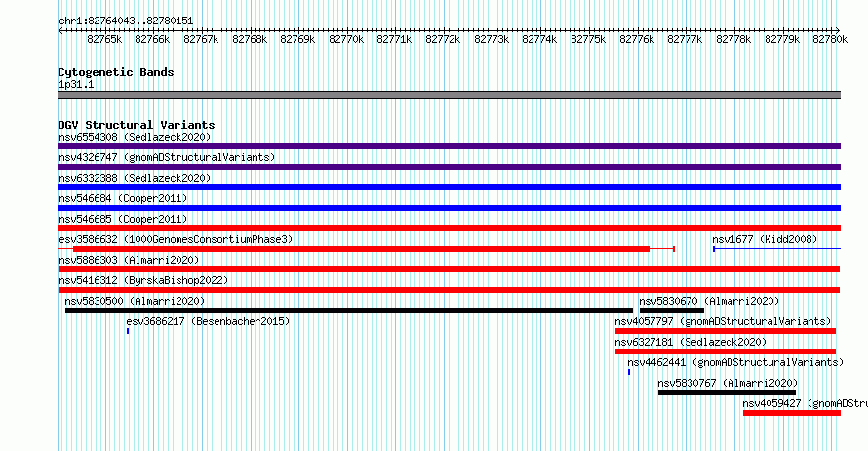Screen dimensions: 868x451
Task: Click the 82780k ruler position
Action: tap(829, 39)
